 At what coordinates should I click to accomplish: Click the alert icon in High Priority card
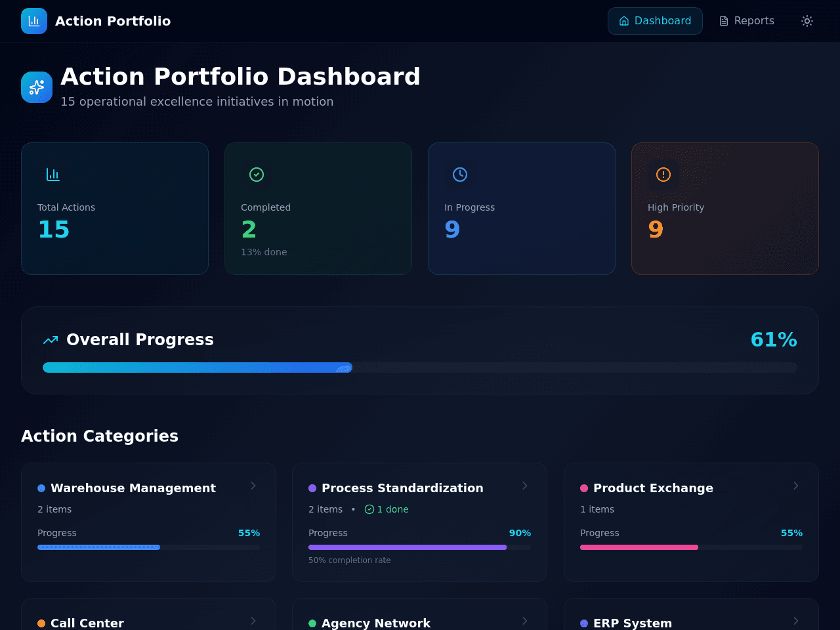point(663,175)
